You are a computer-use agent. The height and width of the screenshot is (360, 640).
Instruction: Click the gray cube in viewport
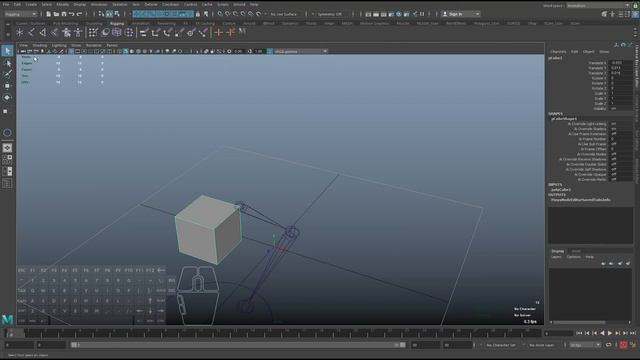208,230
